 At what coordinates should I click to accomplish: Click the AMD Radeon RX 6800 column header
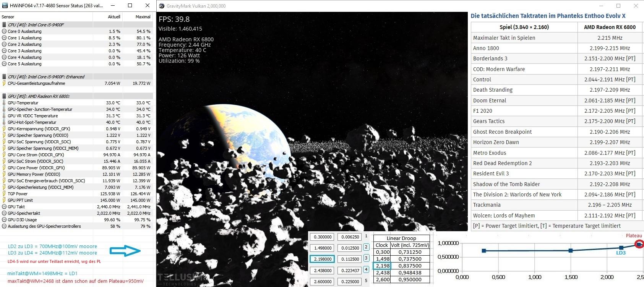pyautogui.click(x=610, y=27)
